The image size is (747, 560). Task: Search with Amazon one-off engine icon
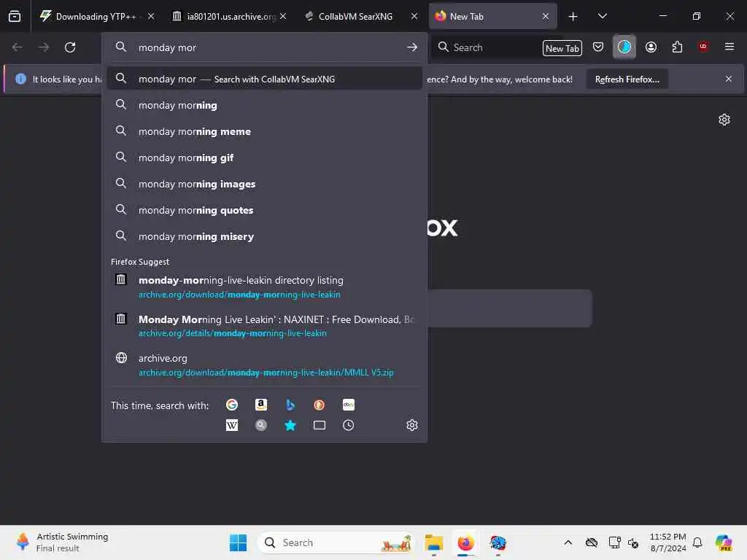[260, 405]
